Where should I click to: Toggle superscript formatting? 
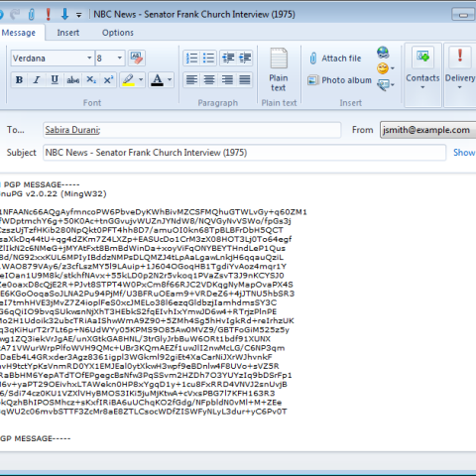pyautogui.click(x=108, y=79)
